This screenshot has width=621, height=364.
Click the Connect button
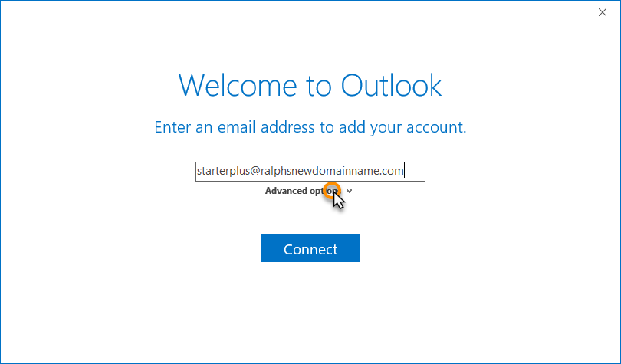click(x=310, y=248)
